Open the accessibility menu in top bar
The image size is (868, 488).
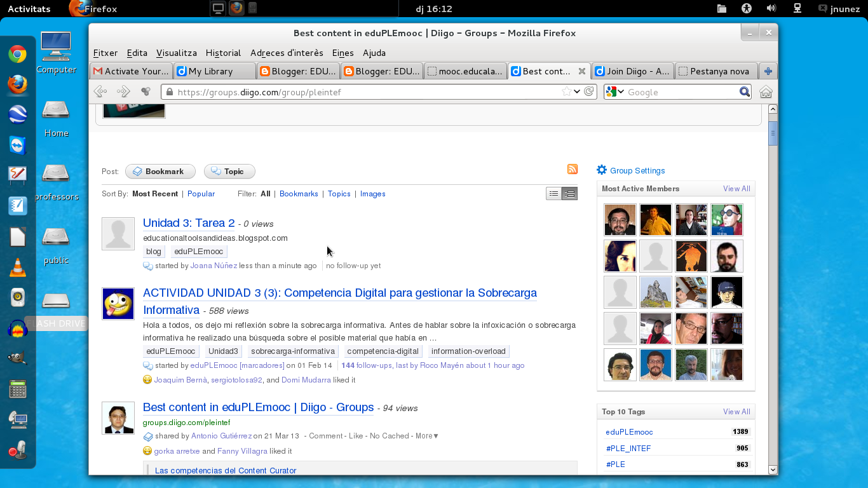pos(747,8)
